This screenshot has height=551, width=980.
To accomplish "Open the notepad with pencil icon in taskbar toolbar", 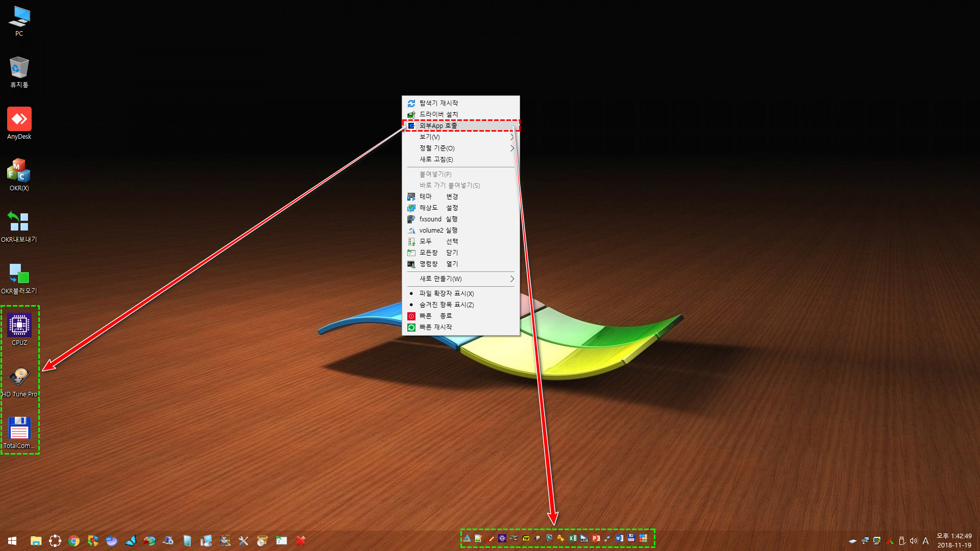I will tap(479, 538).
